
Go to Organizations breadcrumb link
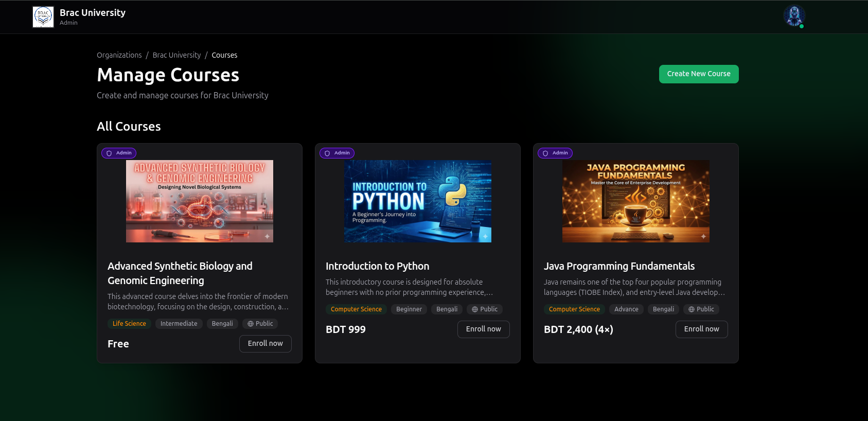(119, 55)
